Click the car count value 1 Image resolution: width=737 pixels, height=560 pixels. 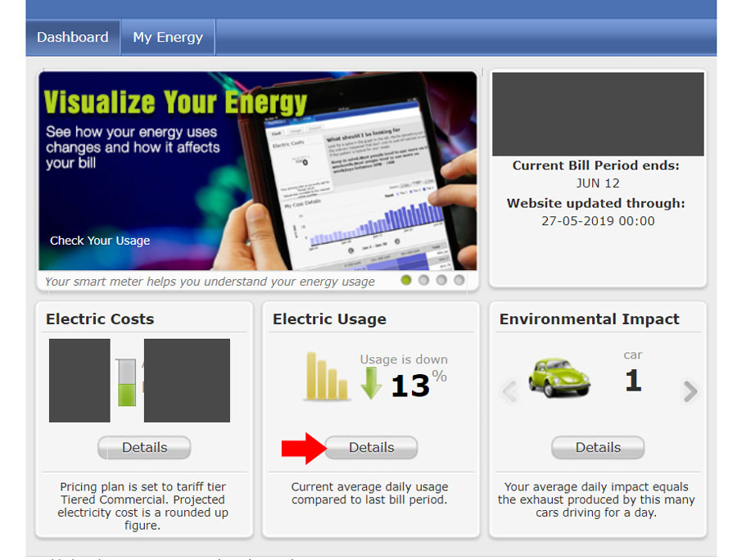pos(633,381)
